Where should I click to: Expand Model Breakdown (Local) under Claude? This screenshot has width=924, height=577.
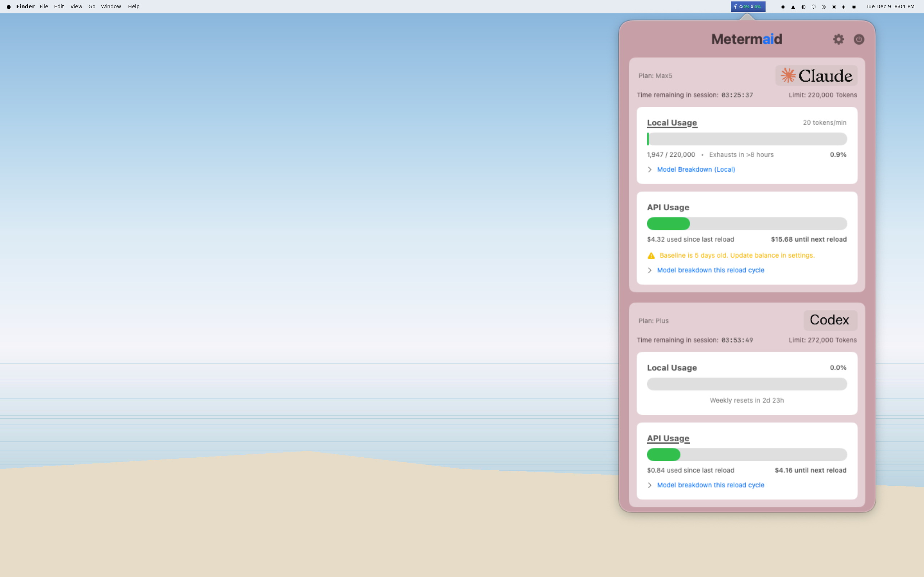pyautogui.click(x=696, y=169)
